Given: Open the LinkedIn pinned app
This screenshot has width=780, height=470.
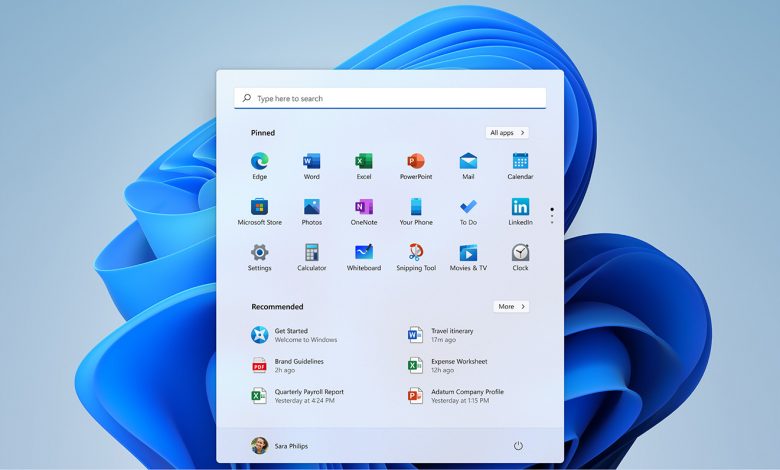Looking at the screenshot, I should click(520, 208).
